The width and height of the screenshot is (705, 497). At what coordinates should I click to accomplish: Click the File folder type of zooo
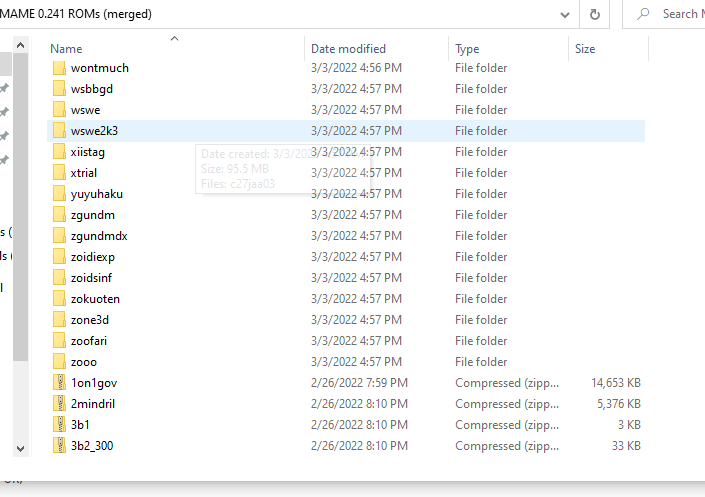[x=481, y=362]
